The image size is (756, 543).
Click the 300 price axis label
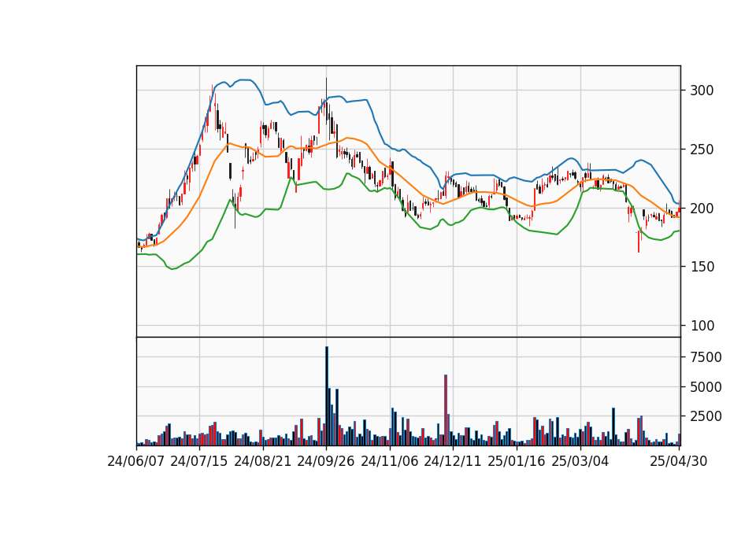pyautogui.click(x=702, y=90)
